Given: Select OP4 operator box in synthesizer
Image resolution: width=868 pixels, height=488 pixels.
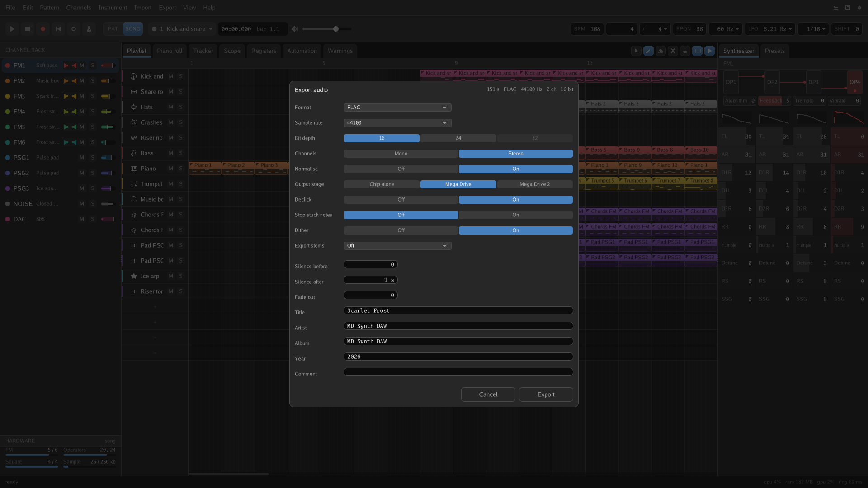Looking at the screenshot, I should 854,82.
